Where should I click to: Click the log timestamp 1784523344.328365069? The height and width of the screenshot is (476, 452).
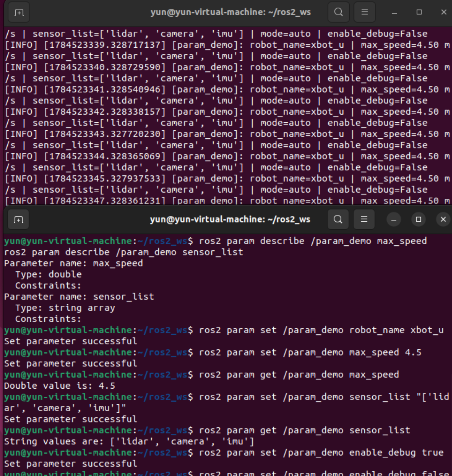pyautogui.click(x=105, y=156)
